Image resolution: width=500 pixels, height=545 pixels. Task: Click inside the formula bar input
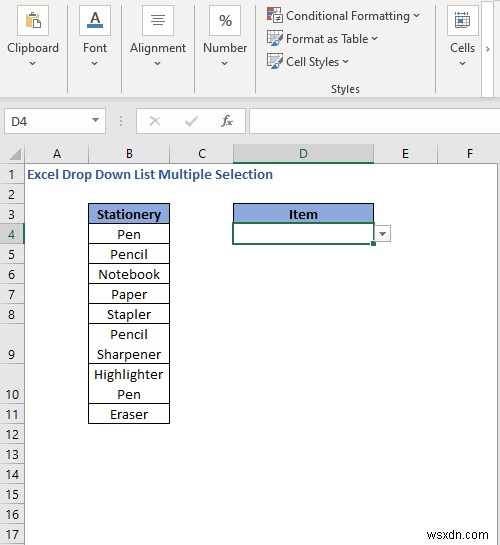pos(375,121)
